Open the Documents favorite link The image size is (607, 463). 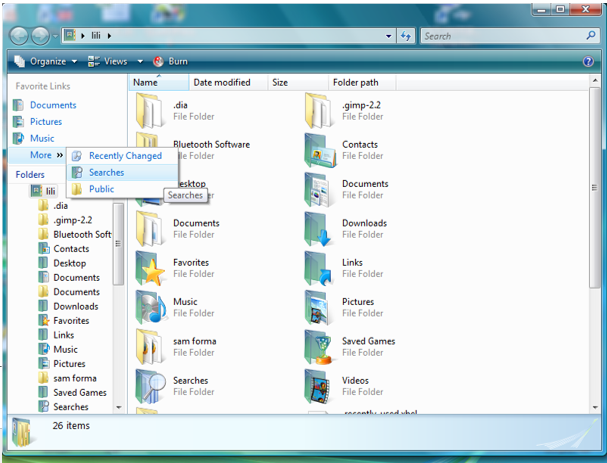(53, 105)
